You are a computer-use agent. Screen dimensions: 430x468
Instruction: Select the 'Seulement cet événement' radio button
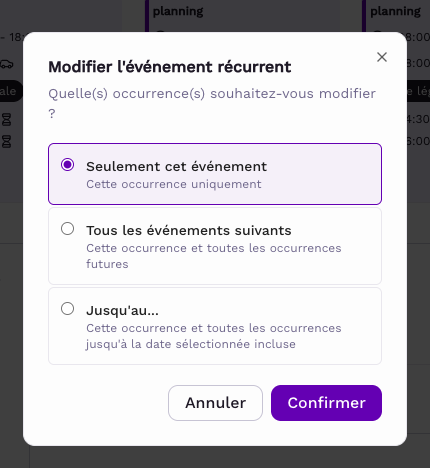click(68, 165)
